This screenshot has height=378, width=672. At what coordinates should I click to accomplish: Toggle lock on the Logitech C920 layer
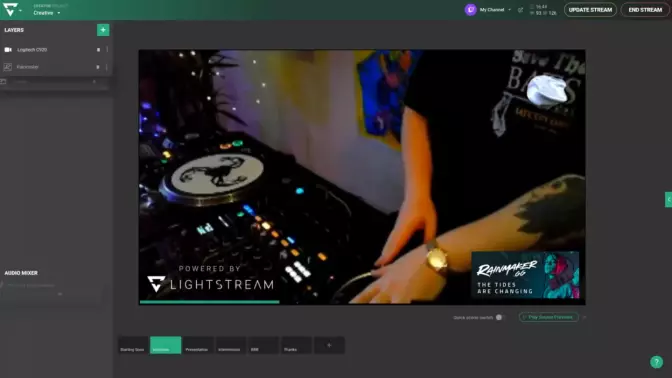98,50
